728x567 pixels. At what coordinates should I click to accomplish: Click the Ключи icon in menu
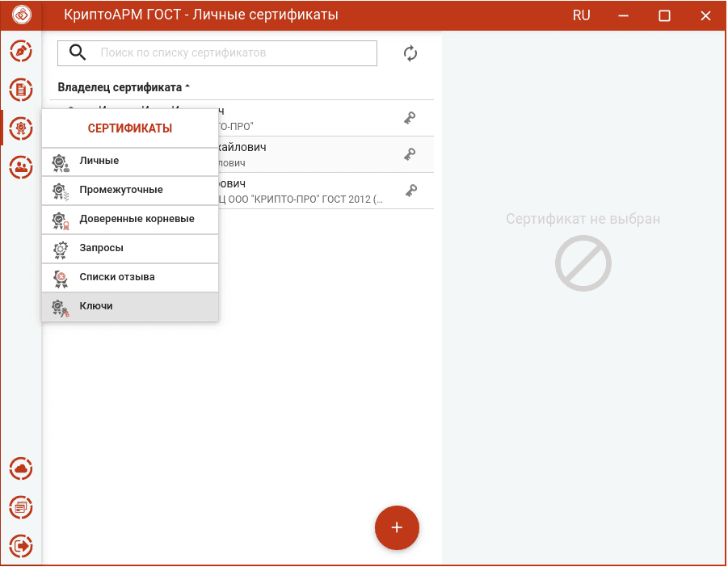pyautogui.click(x=61, y=308)
